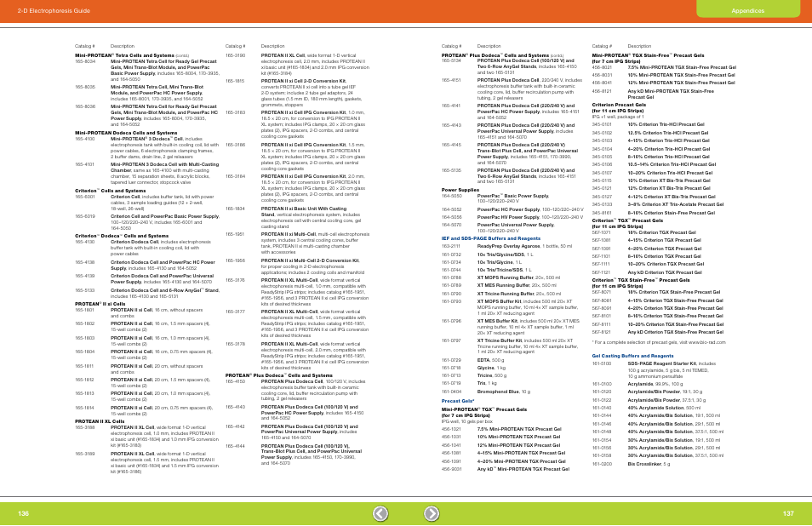Click the 7.5% Mini-PROTEAN TGX Precast Gel entry
The height and width of the screenshot is (526, 812).
point(519,429)
